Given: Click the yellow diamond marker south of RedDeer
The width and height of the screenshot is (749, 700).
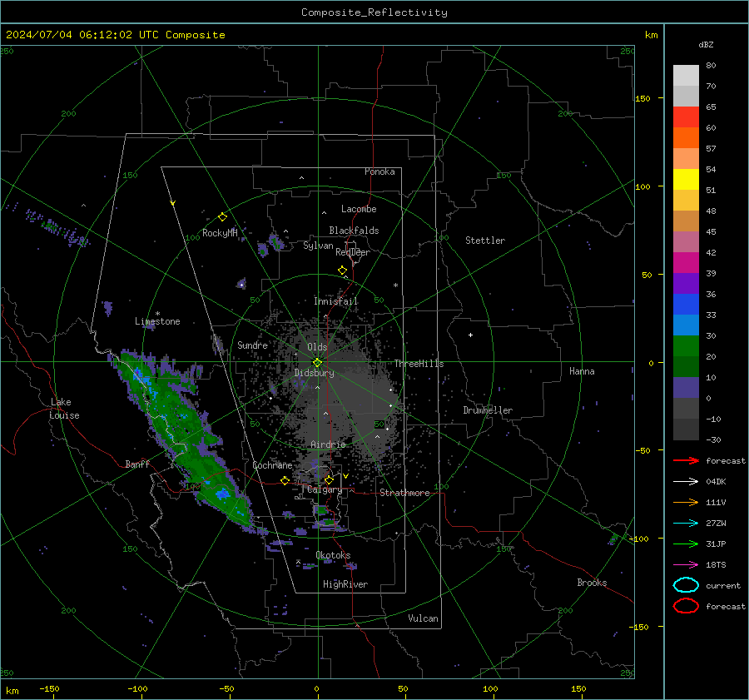Looking at the screenshot, I should [x=342, y=271].
